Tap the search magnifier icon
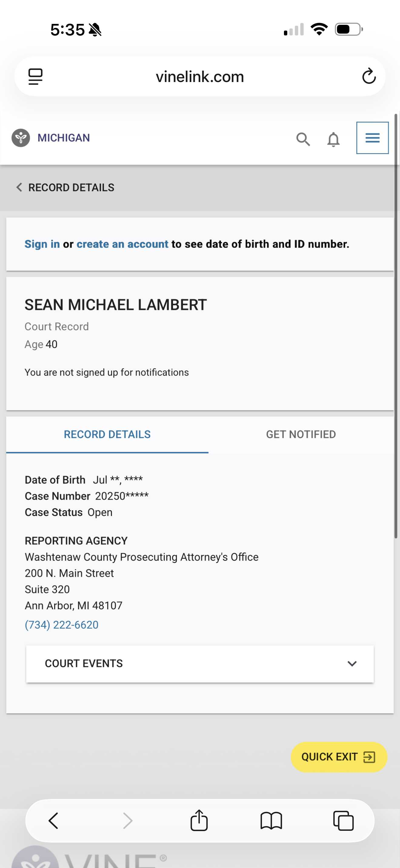Viewport: 400px width, 868px height. tap(303, 139)
